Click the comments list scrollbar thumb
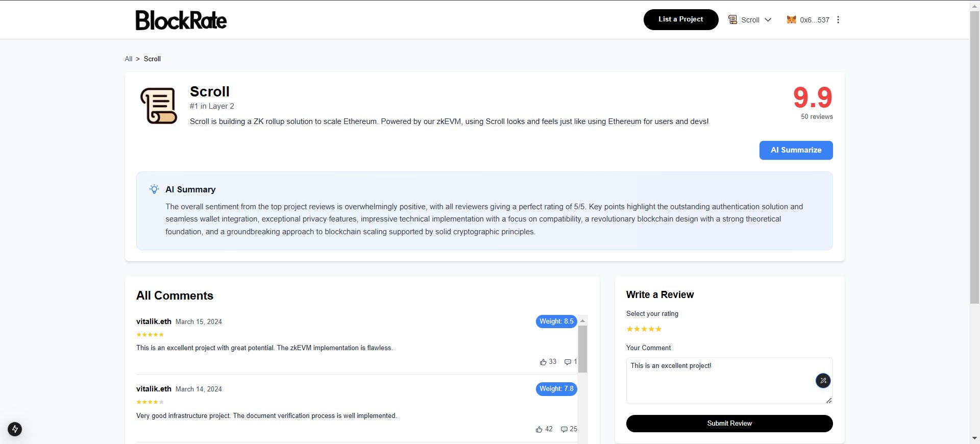 click(x=582, y=349)
